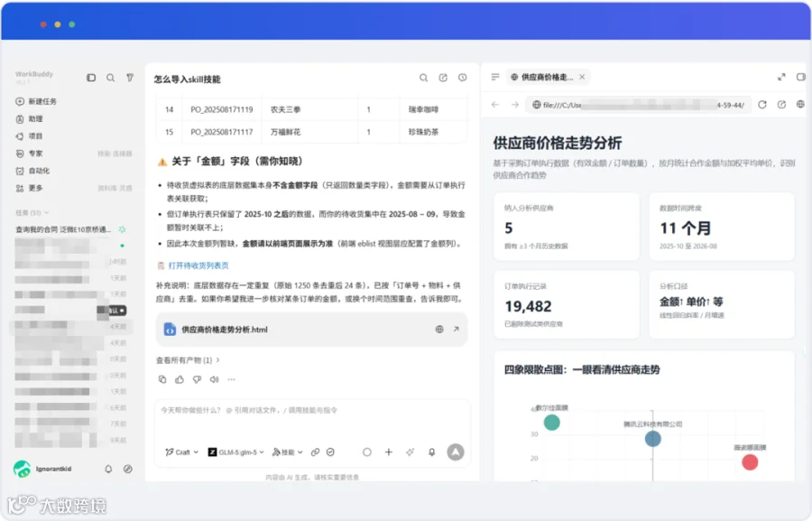Open search in WorkBuddy sidebar

[110, 78]
